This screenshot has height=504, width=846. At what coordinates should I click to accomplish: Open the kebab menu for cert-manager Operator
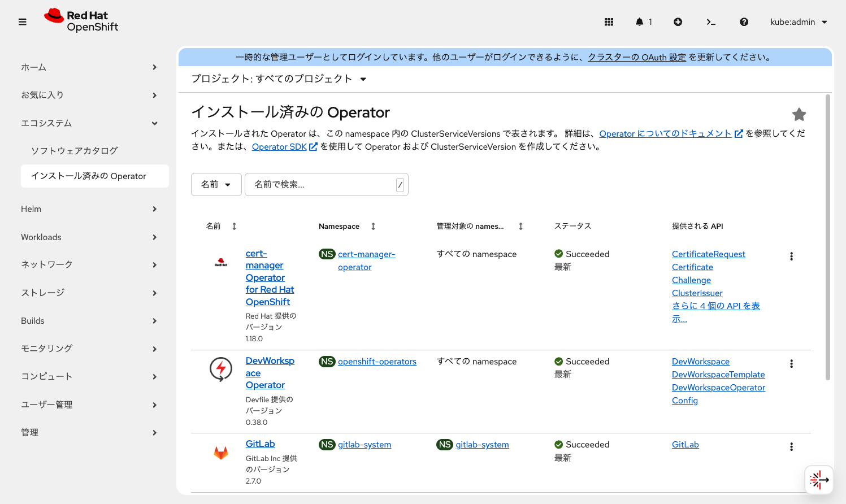[x=791, y=256]
